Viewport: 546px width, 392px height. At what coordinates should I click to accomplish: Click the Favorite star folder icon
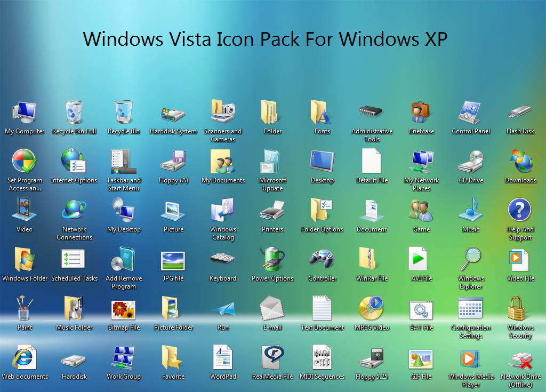[x=172, y=357]
